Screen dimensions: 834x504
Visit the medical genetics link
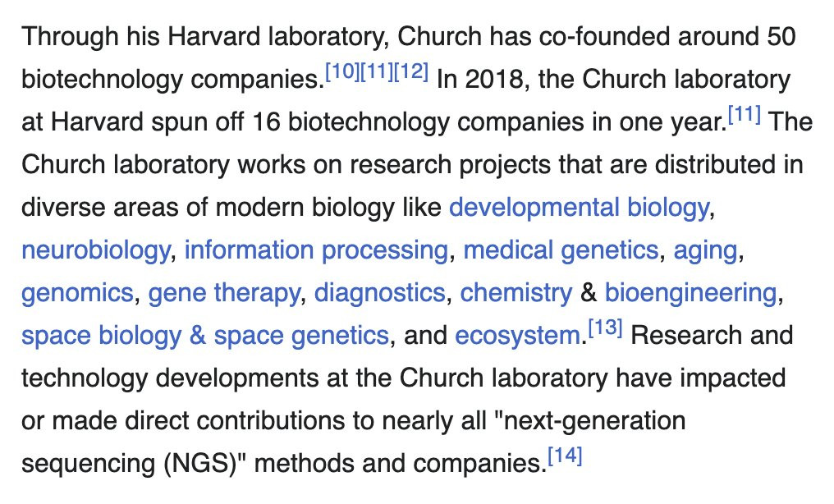point(561,250)
